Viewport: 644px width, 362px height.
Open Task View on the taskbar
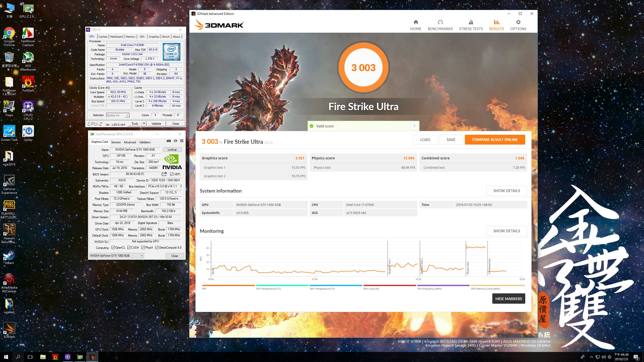pos(30,357)
